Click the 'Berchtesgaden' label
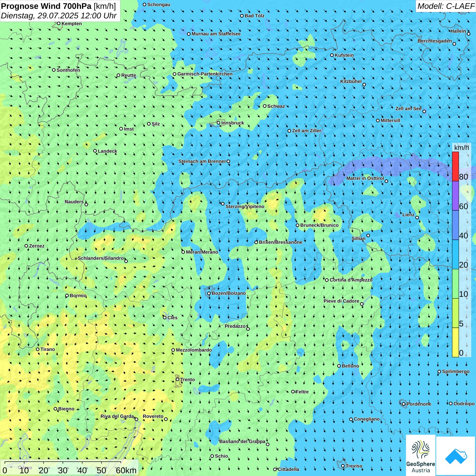Viewport: 476px width, 476px height. [x=435, y=41]
